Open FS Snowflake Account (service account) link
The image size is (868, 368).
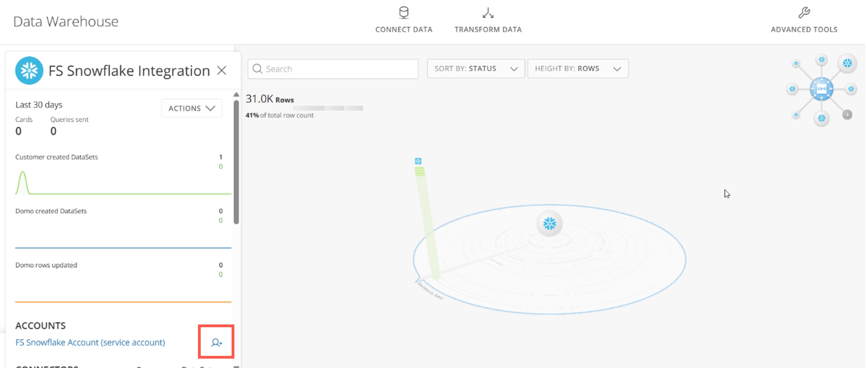coord(90,342)
